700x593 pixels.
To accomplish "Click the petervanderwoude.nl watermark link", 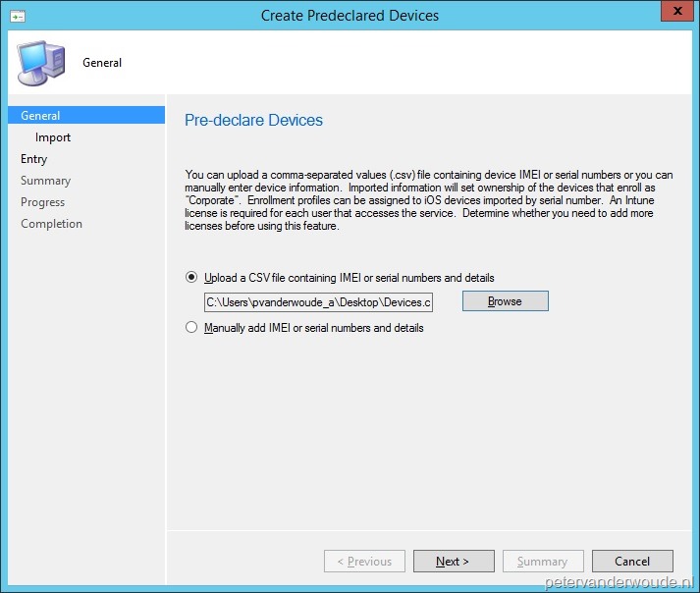I will [619, 582].
